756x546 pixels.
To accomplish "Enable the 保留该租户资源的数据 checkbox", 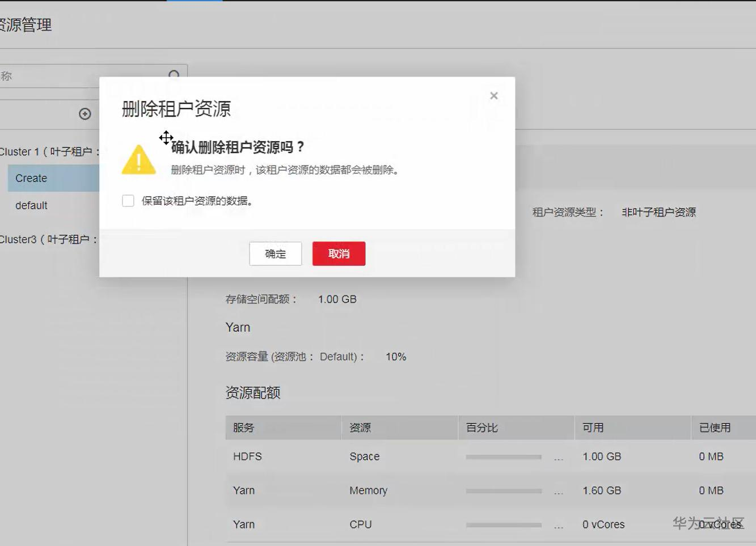I will coord(127,200).
